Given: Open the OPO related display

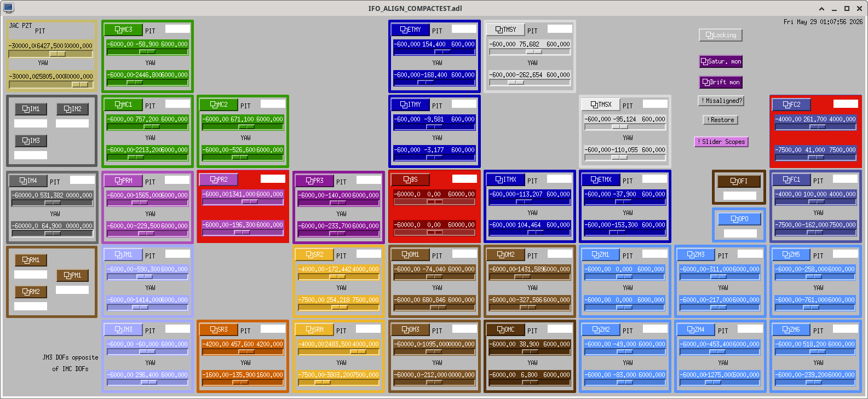Looking at the screenshot, I should click(x=739, y=219).
